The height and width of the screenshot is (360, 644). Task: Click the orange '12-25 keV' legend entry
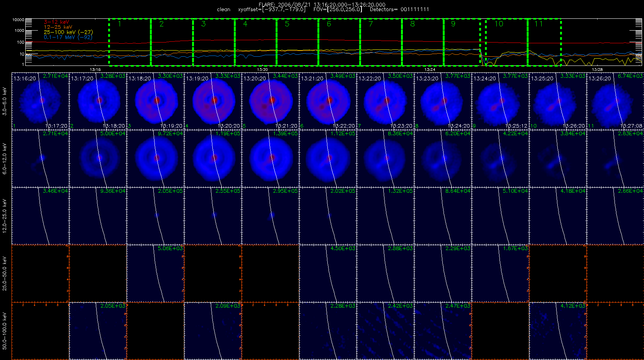tap(58, 27)
